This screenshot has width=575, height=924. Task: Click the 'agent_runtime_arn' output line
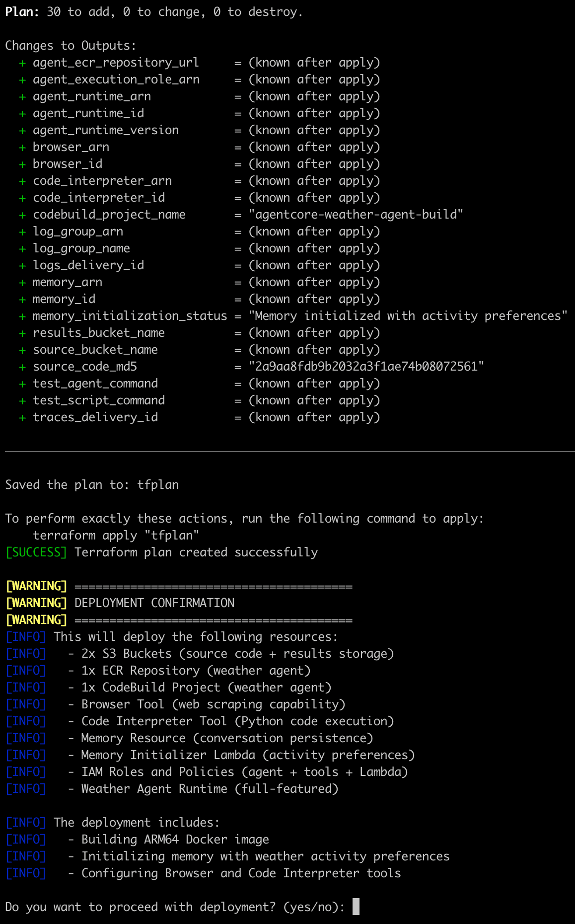tap(199, 96)
